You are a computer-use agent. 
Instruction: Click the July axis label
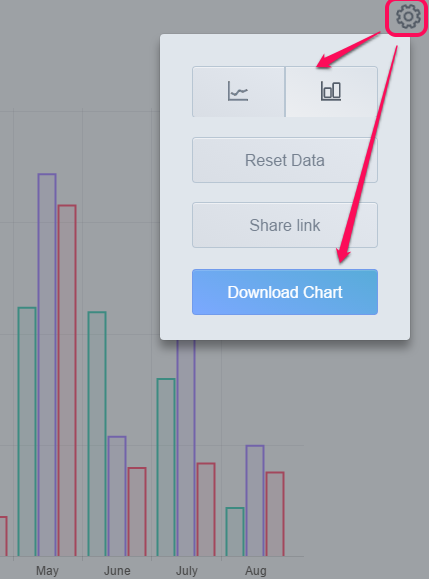click(x=186, y=571)
